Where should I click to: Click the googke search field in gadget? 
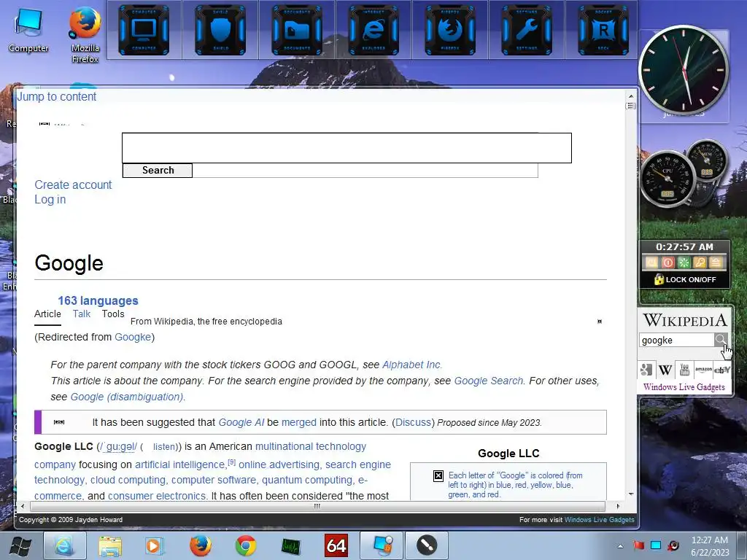(x=676, y=340)
